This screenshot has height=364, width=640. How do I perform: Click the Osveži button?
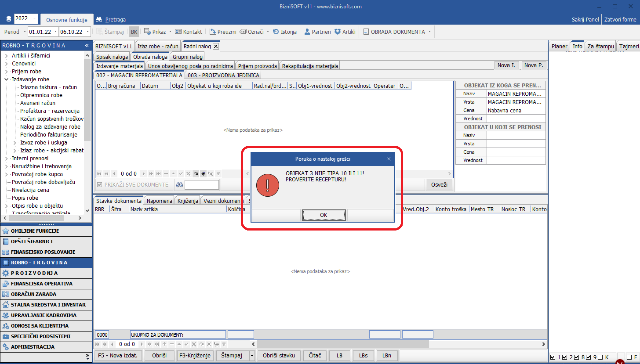439,185
